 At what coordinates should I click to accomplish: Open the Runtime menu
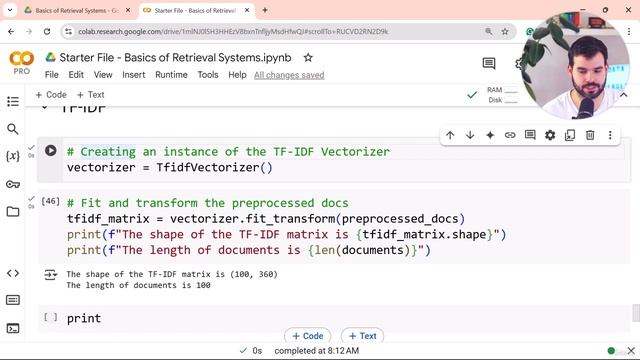171,75
